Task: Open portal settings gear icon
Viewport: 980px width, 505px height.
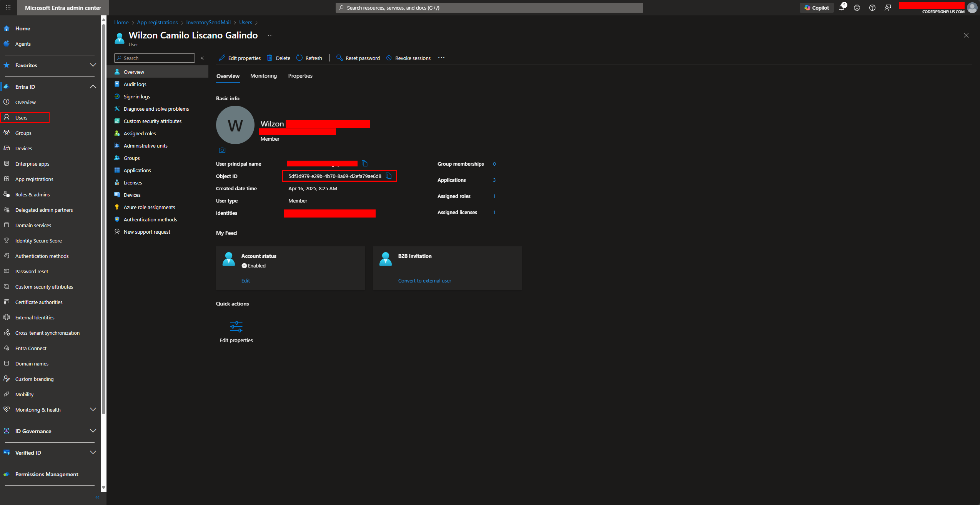Action: coord(857,8)
